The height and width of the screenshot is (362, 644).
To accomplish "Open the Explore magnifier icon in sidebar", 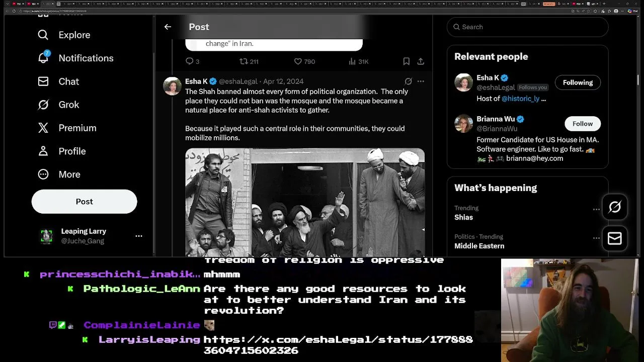I will [x=43, y=35].
